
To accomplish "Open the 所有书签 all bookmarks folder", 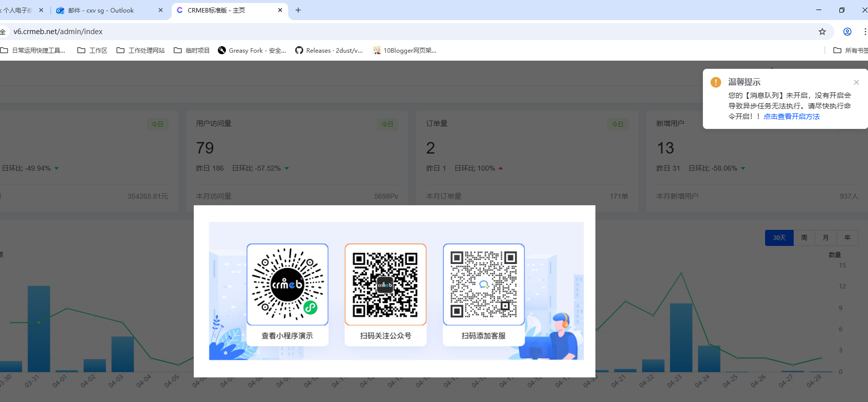I will [850, 50].
